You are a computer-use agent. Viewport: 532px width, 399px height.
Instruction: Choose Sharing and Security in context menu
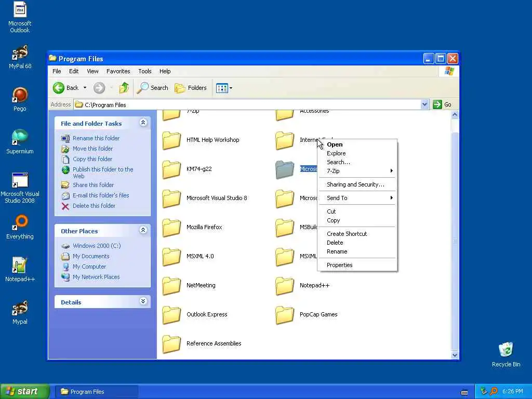[357, 184]
